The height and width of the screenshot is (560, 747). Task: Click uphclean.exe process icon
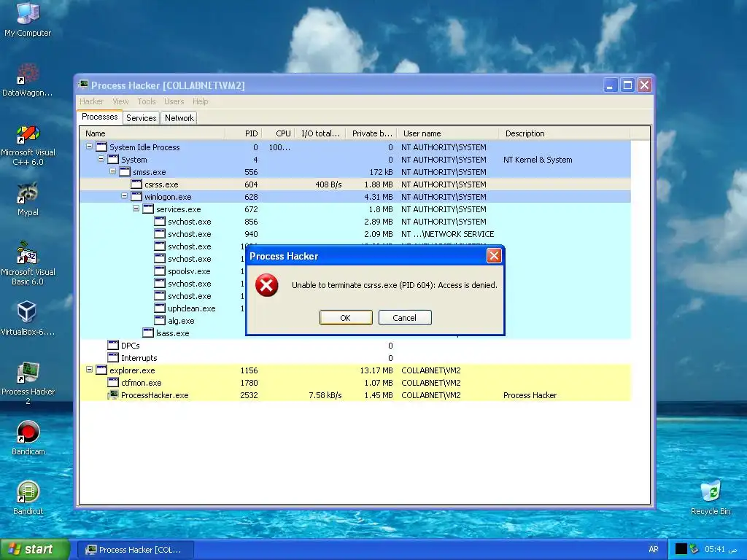tap(160, 308)
